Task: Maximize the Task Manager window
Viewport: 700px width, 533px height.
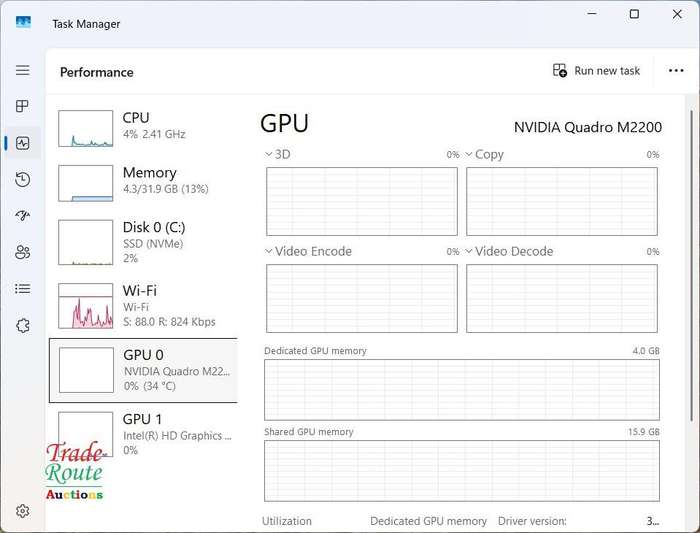Action: pos(634,14)
